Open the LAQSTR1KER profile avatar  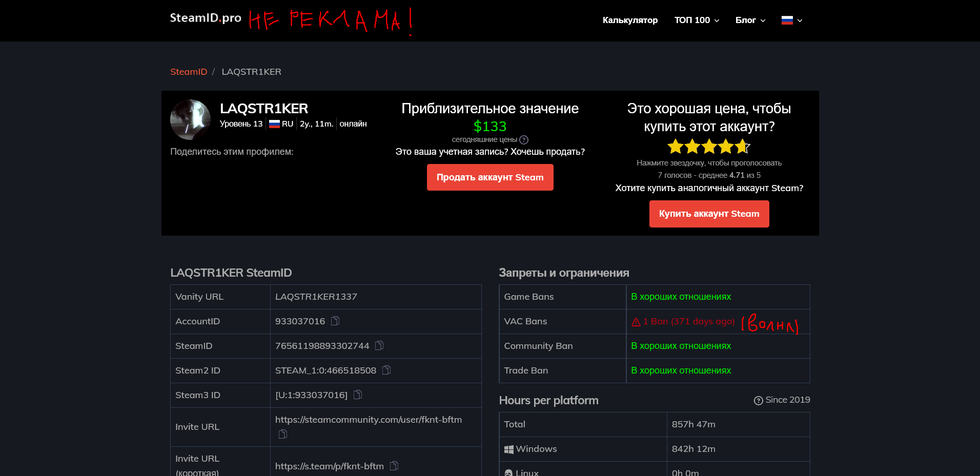(190, 119)
